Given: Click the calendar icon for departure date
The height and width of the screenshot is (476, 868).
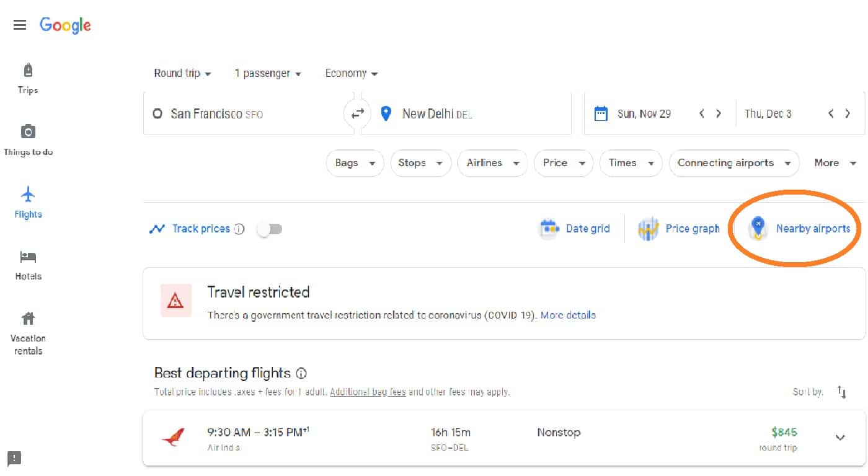Looking at the screenshot, I should coord(600,113).
